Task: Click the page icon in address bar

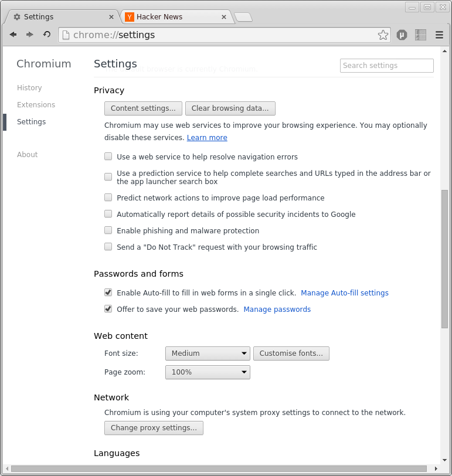Action: pos(66,35)
